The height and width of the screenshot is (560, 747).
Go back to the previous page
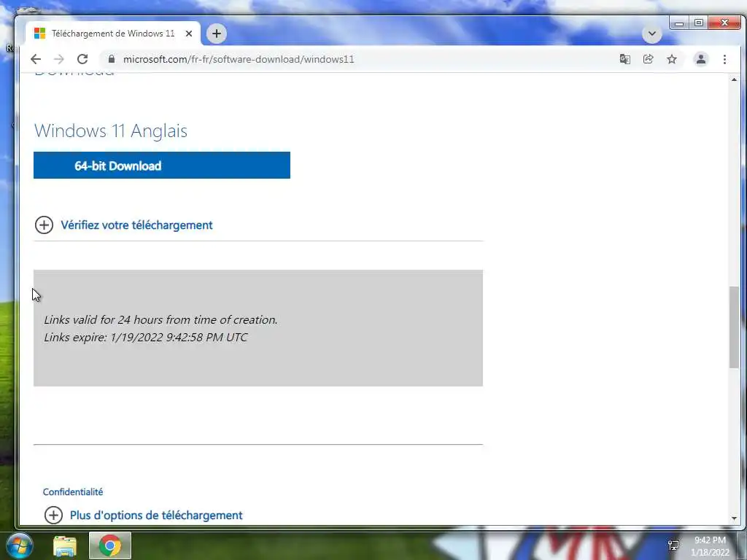pos(36,59)
